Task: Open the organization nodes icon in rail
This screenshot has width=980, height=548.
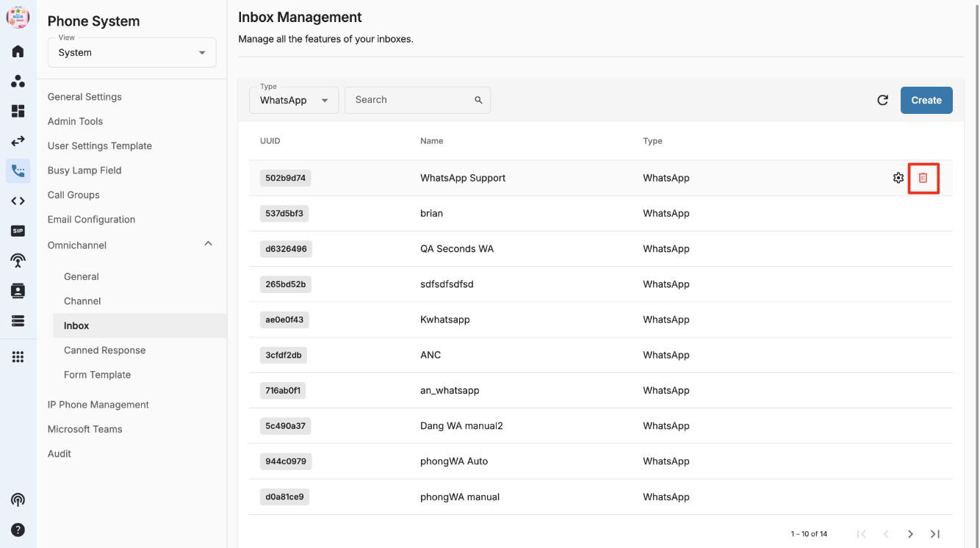Action: pos(18,81)
